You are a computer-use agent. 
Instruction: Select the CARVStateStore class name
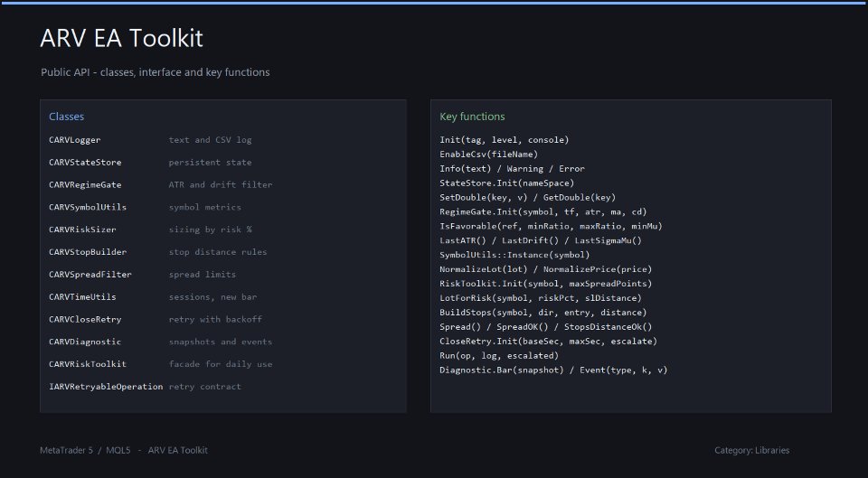pyautogui.click(x=85, y=162)
